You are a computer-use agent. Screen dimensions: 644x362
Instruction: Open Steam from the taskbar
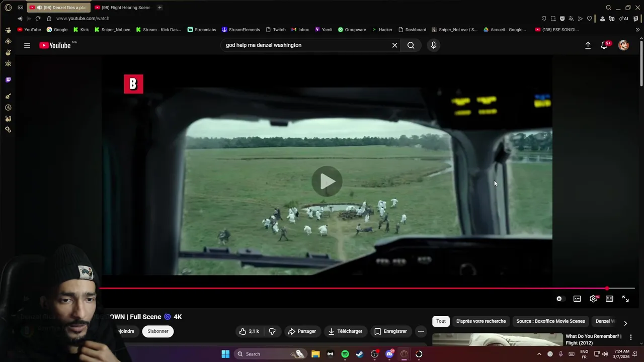(360, 354)
